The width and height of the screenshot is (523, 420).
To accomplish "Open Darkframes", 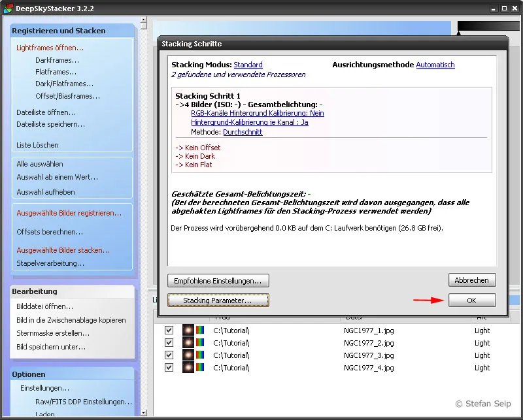I will pyautogui.click(x=57, y=60).
